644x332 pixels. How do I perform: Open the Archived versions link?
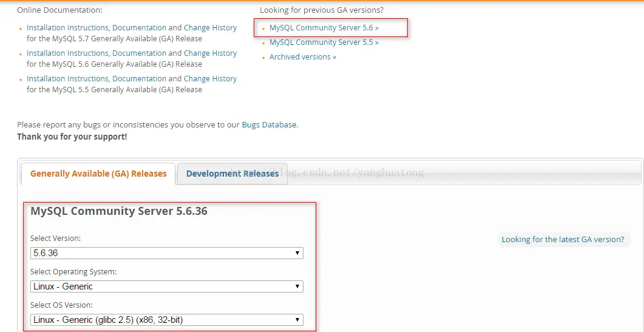tap(303, 56)
